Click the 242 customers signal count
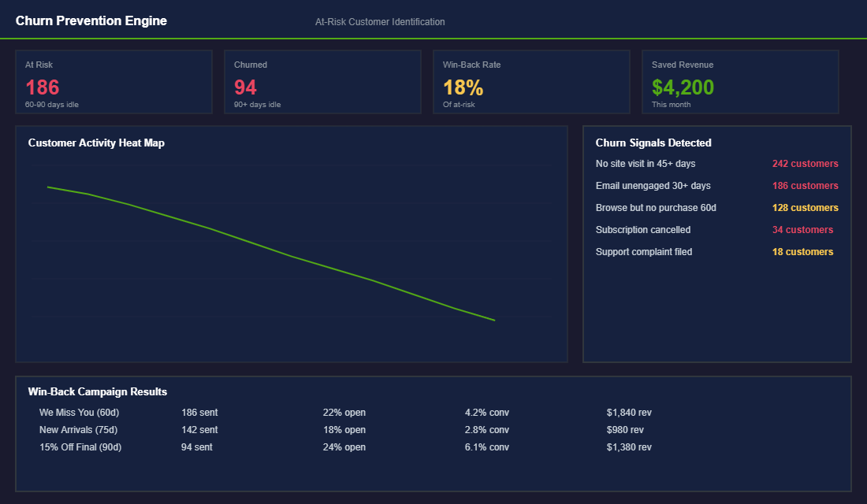Viewport: 867px width, 504px height. [805, 163]
